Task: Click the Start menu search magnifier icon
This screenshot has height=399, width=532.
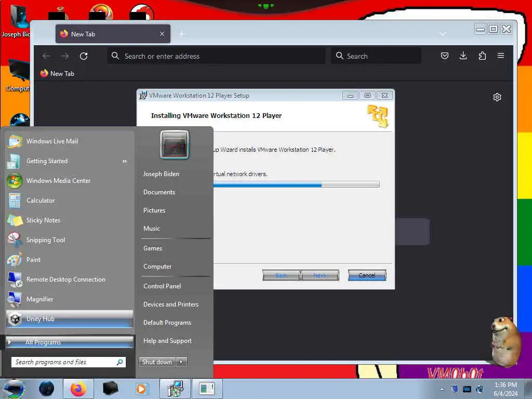Action: coord(120,362)
